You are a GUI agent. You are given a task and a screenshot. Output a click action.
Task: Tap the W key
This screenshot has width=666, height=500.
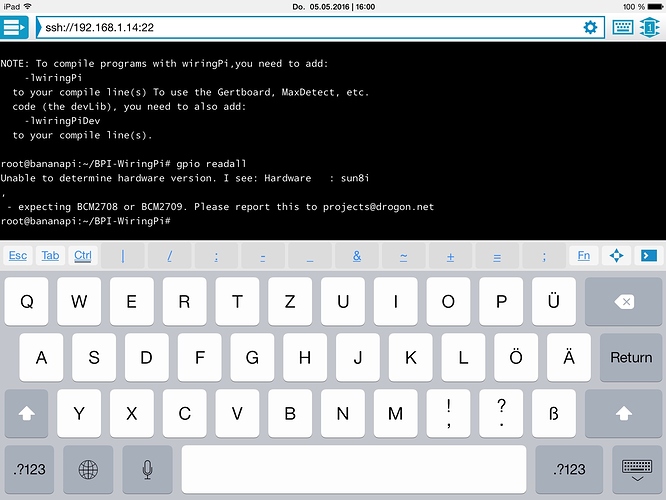coord(79,302)
